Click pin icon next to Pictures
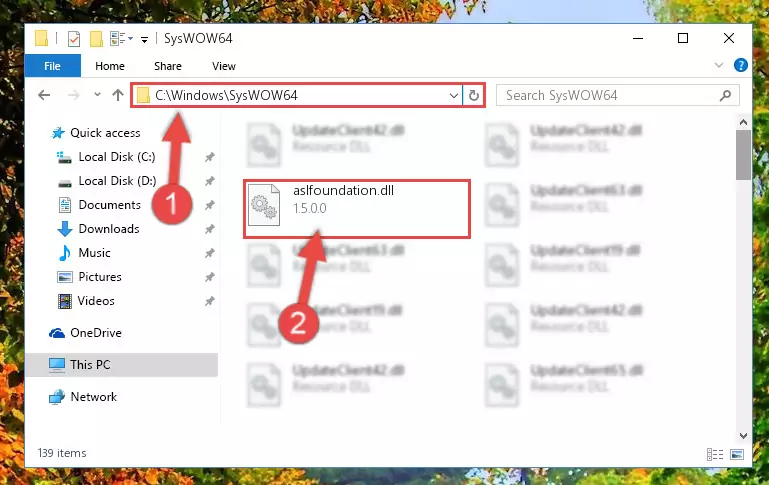The height and width of the screenshot is (485, 769). [x=210, y=277]
